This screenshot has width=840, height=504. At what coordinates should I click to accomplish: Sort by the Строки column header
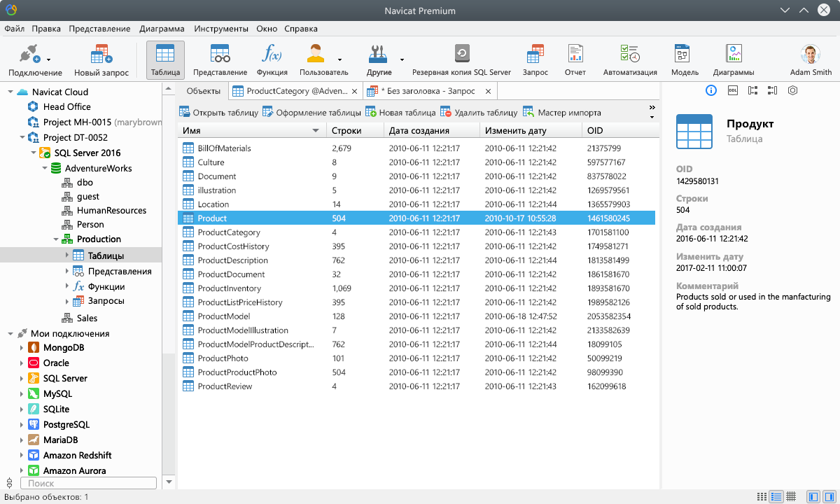click(x=356, y=130)
